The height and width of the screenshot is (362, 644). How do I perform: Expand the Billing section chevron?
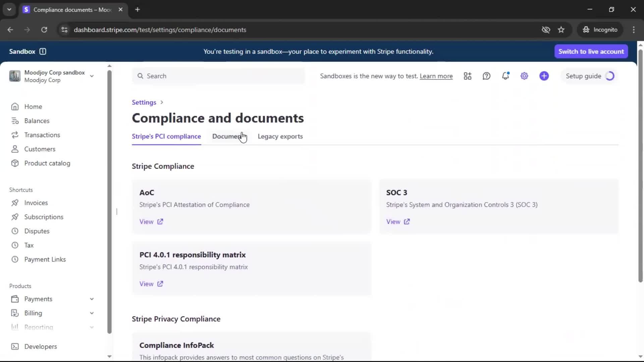point(92,313)
